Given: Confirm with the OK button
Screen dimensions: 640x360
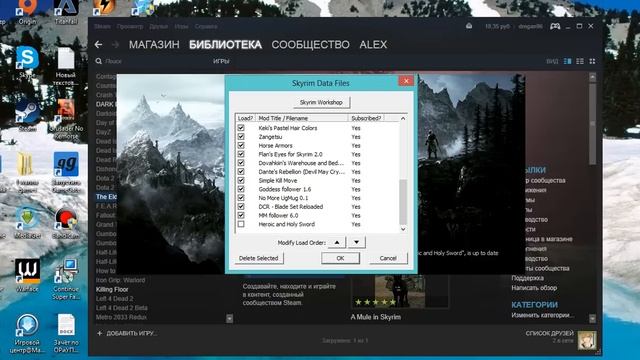Looking at the screenshot, I should pyautogui.click(x=340, y=258).
